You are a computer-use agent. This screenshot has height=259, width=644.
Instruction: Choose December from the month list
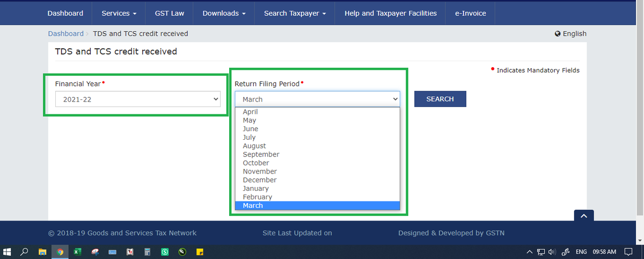pos(318,180)
